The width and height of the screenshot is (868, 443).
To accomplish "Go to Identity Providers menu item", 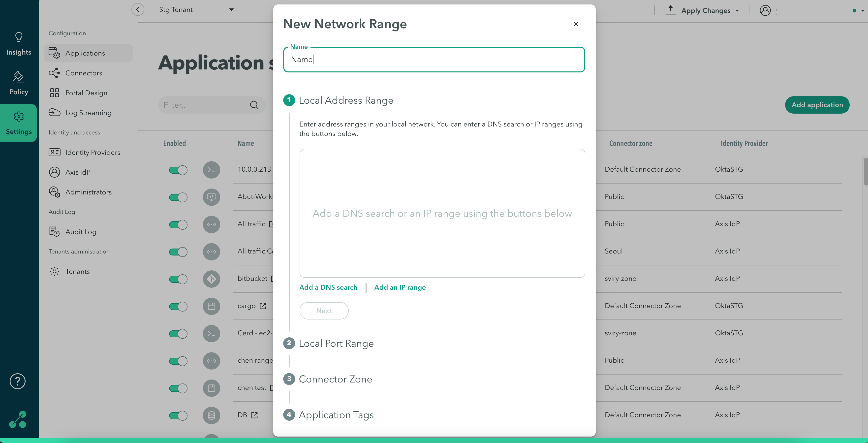I will coord(92,152).
